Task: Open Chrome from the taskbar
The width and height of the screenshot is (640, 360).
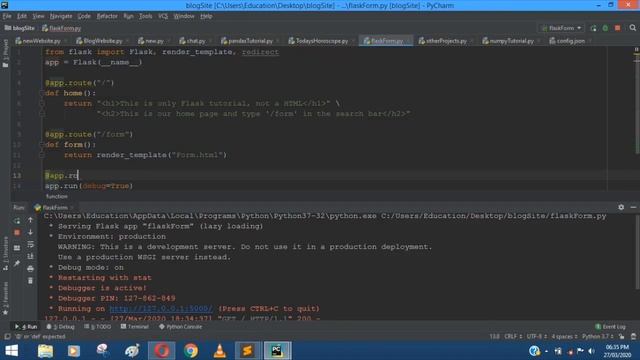Action: [x=191, y=351]
